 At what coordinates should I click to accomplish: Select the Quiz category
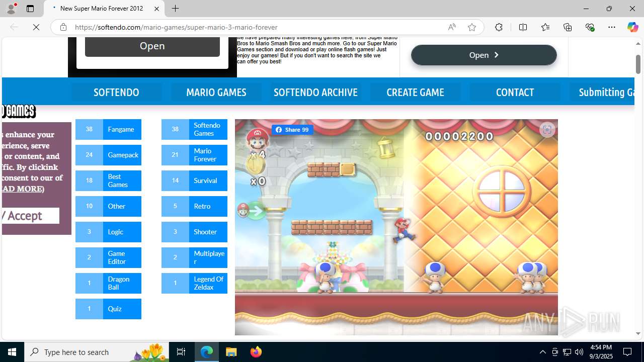108,309
